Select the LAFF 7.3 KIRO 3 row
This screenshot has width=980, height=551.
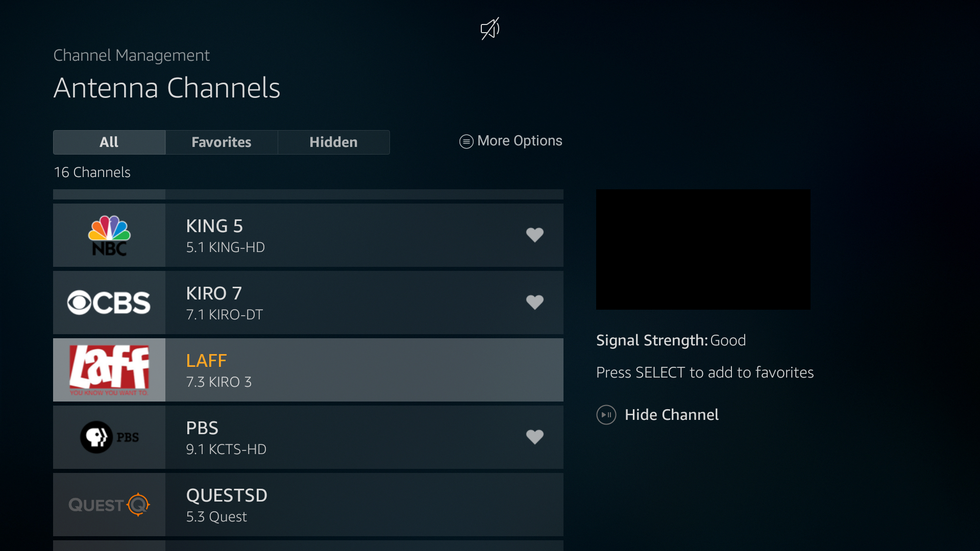pyautogui.click(x=363, y=370)
